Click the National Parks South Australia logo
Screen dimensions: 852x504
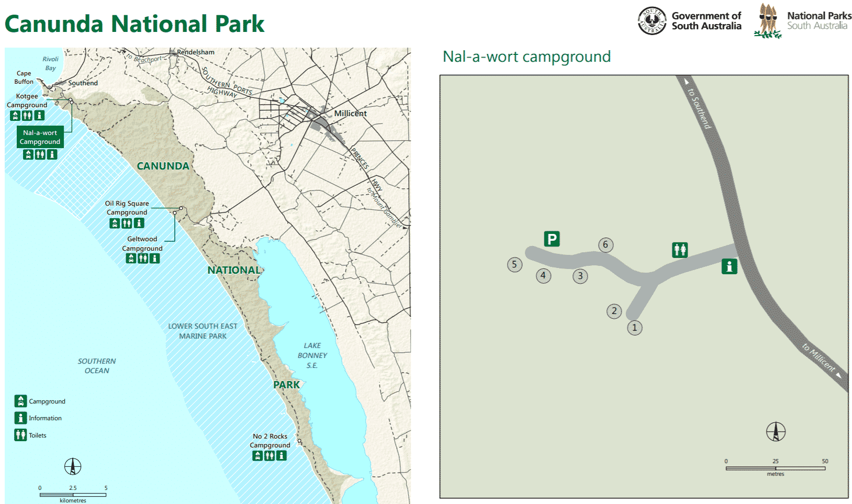click(x=803, y=21)
